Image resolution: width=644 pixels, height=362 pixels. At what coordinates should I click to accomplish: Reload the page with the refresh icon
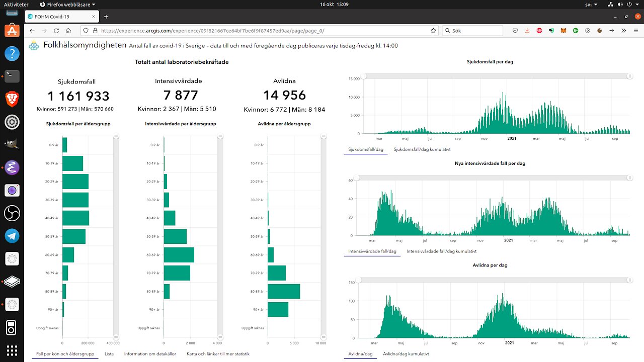click(x=56, y=31)
